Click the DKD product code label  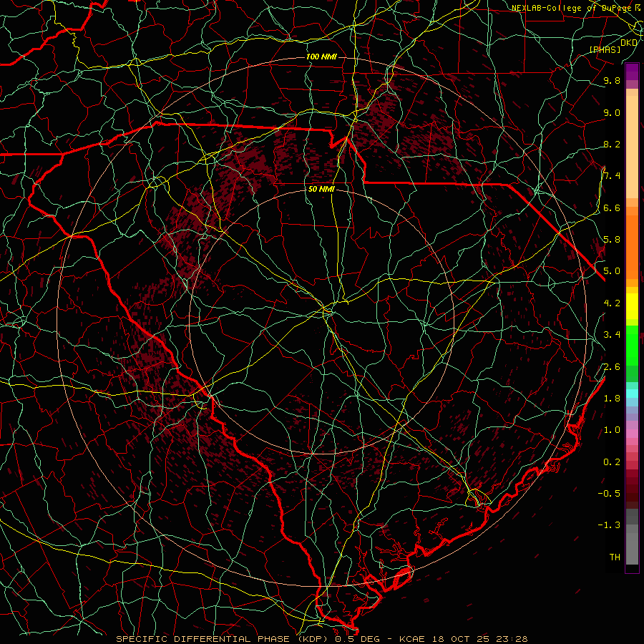pyautogui.click(x=629, y=43)
